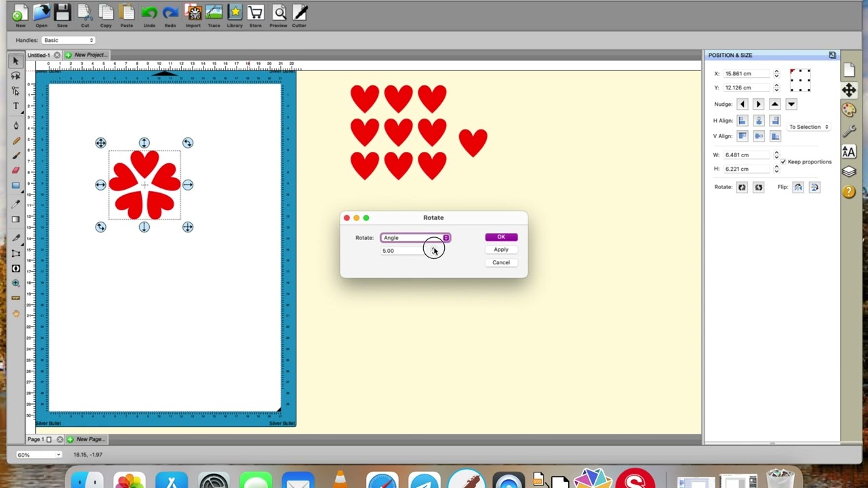
Task: Select the Measure ruler tool
Action: click(x=16, y=298)
